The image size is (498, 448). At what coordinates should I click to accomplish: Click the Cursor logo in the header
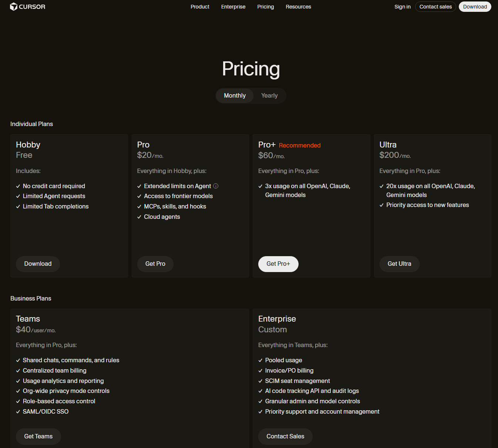click(x=28, y=7)
